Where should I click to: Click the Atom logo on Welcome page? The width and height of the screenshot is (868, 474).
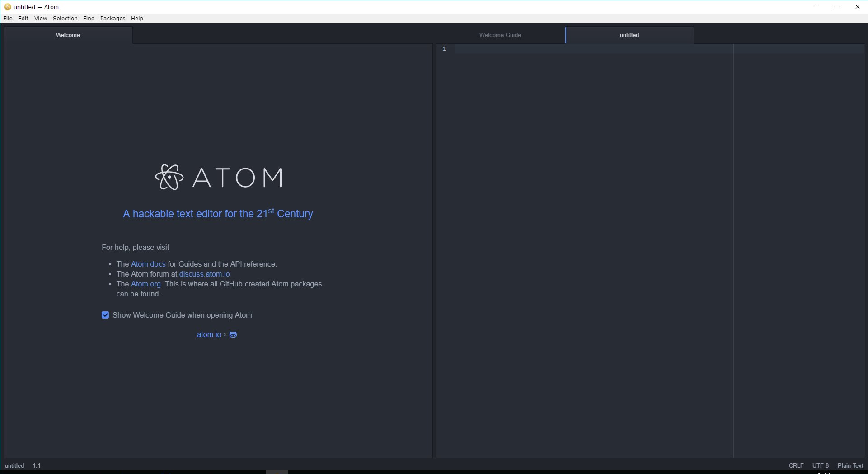pyautogui.click(x=218, y=177)
